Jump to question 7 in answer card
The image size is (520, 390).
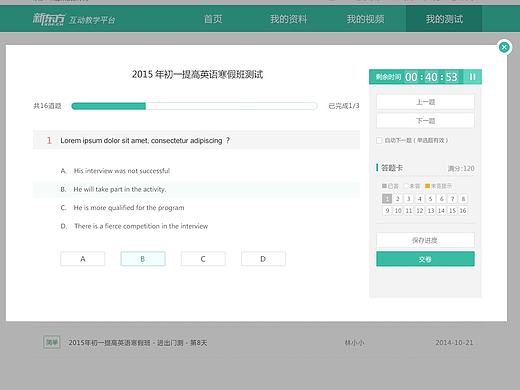click(452, 199)
